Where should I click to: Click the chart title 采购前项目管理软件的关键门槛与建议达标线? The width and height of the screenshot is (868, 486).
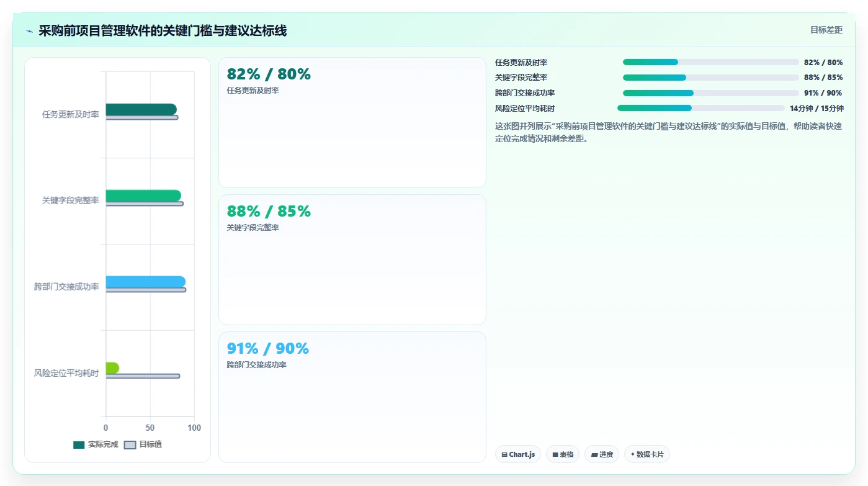[x=163, y=30]
